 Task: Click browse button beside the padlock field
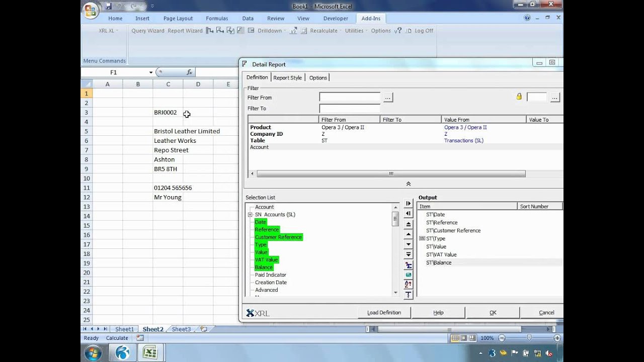click(554, 98)
